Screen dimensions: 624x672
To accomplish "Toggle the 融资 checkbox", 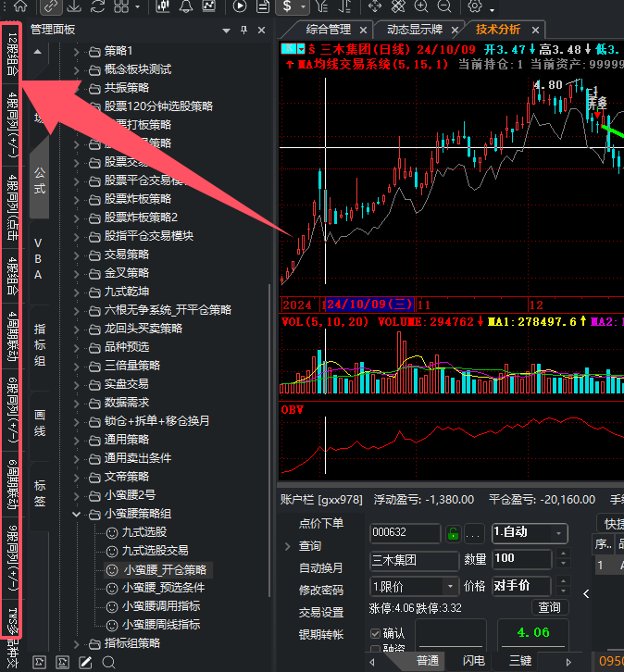I will click(376, 649).
